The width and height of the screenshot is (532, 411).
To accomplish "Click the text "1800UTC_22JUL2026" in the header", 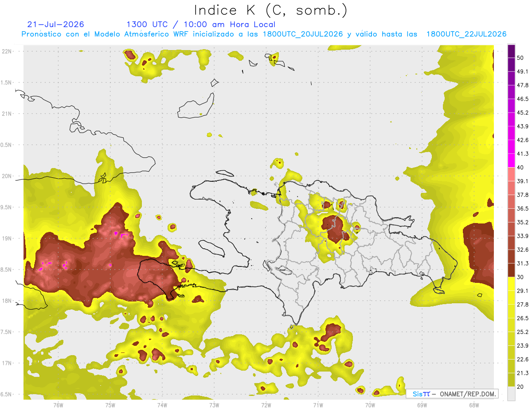I will [x=466, y=34].
